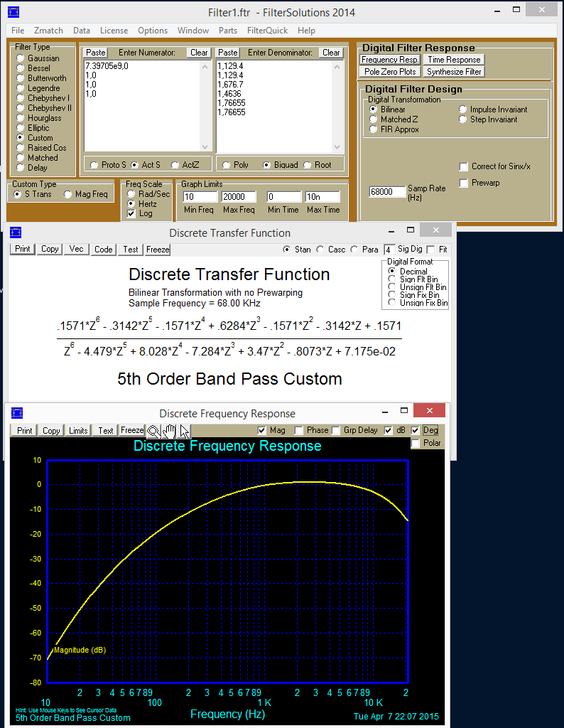Select the zoom magnifier tool
Image resolution: width=564 pixels, height=728 pixels.
click(153, 431)
